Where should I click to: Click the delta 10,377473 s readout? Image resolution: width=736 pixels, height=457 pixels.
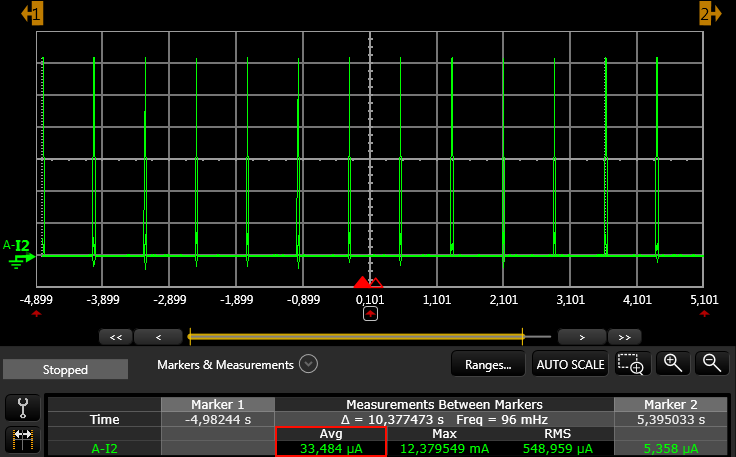(x=392, y=419)
